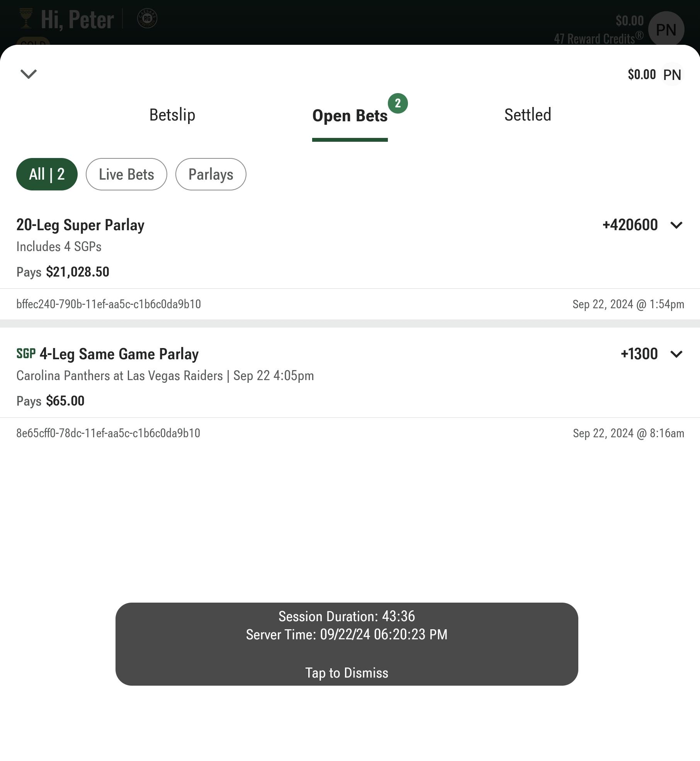Tap to Dismiss the session notification
The image size is (700, 761).
347,673
